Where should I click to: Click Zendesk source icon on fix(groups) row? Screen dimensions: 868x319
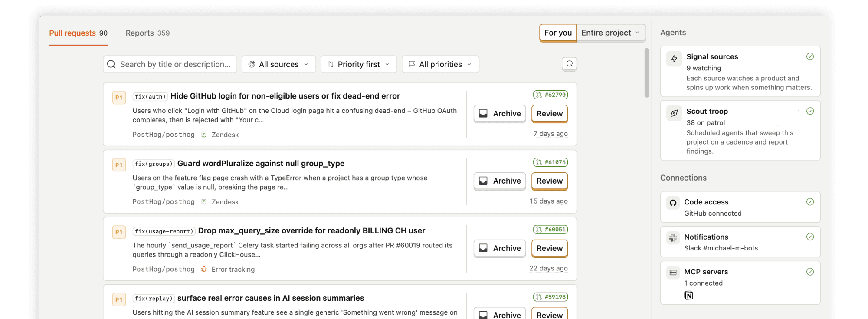coord(204,202)
